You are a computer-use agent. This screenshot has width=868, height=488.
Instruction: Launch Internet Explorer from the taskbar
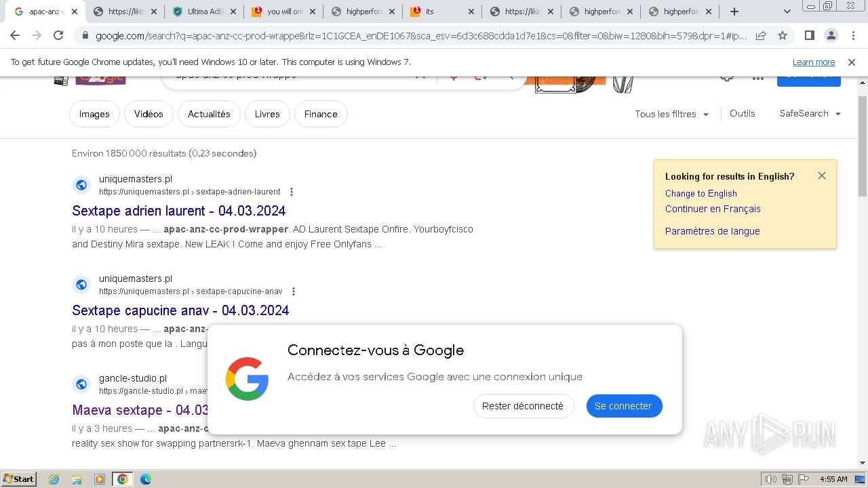pos(54,479)
